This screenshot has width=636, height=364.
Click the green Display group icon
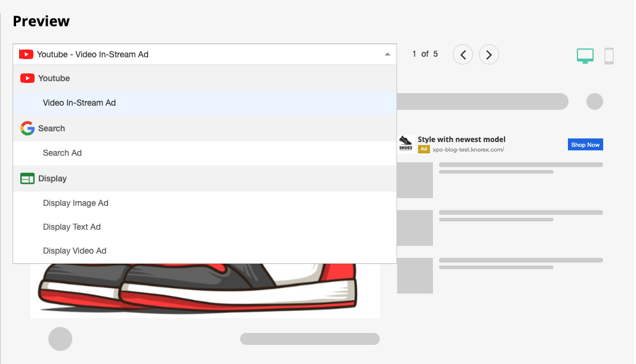tap(27, 178)
